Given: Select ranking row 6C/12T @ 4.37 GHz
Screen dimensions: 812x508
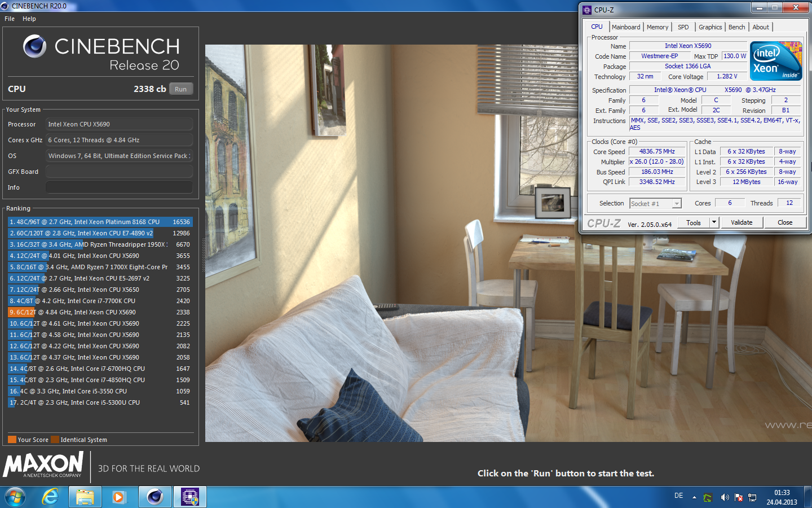Looking at the screenshot, I should pyautogui.click(x=100, y=357).
